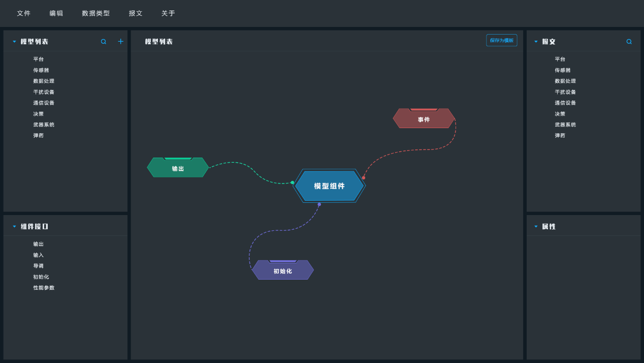The height and width of the screenshot is (363, 644).
Task: Select the red 事件 node
Action: pyautogui.click(x=424, y=119)
